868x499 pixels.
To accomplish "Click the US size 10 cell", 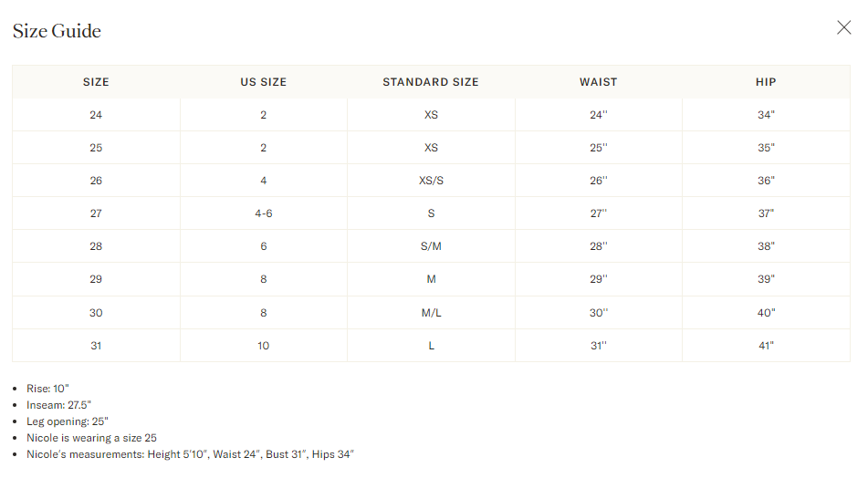I will (264, 346).
